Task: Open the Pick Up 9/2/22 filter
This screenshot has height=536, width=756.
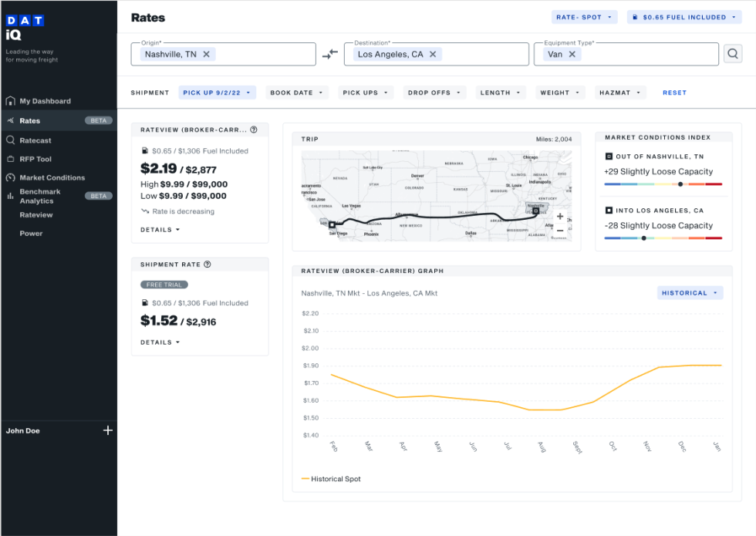Action: 216,93
